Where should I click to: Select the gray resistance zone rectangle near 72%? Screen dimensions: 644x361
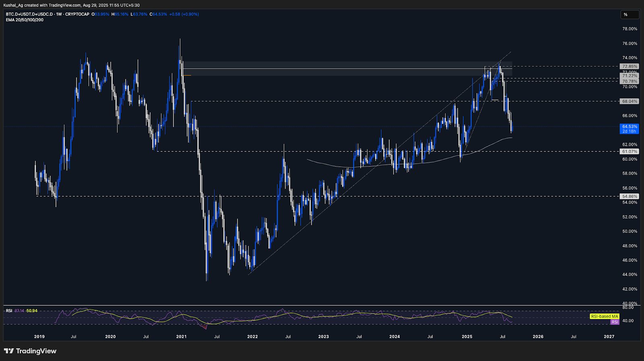tap(347, 69)
